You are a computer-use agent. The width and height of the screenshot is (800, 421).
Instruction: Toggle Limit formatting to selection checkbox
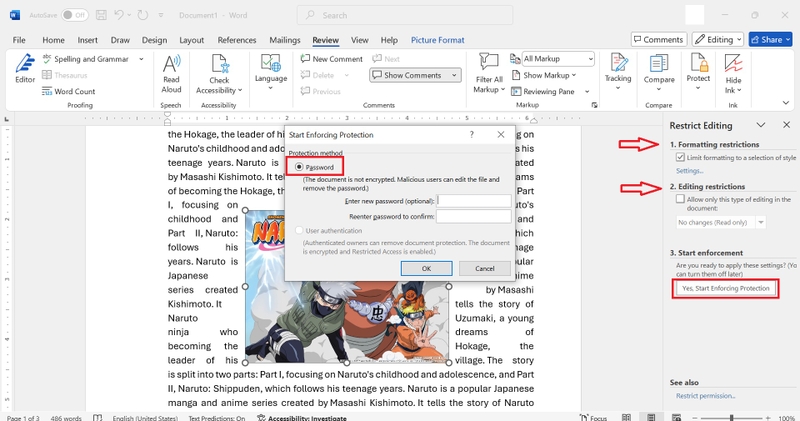point(680,158)
